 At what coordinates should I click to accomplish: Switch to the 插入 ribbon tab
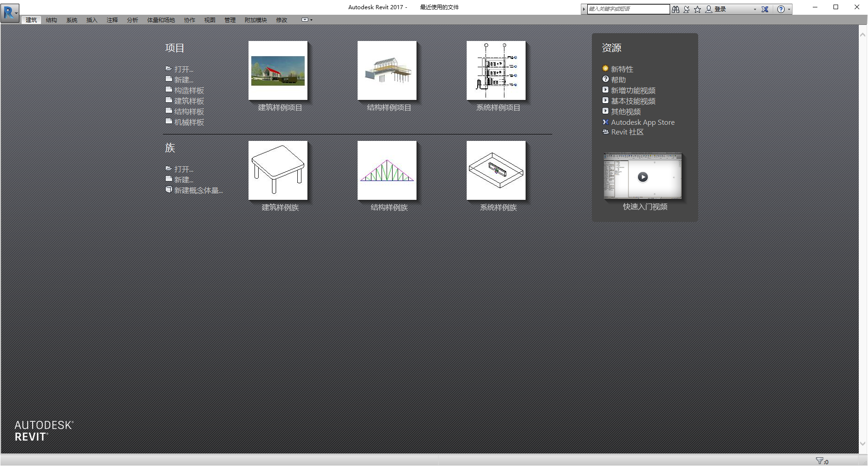coord(91,20)
